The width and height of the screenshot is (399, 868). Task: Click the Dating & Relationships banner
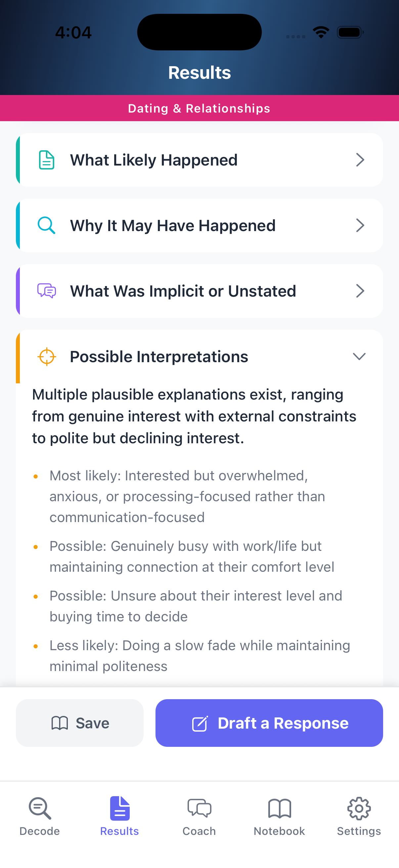tap(199, 108)
